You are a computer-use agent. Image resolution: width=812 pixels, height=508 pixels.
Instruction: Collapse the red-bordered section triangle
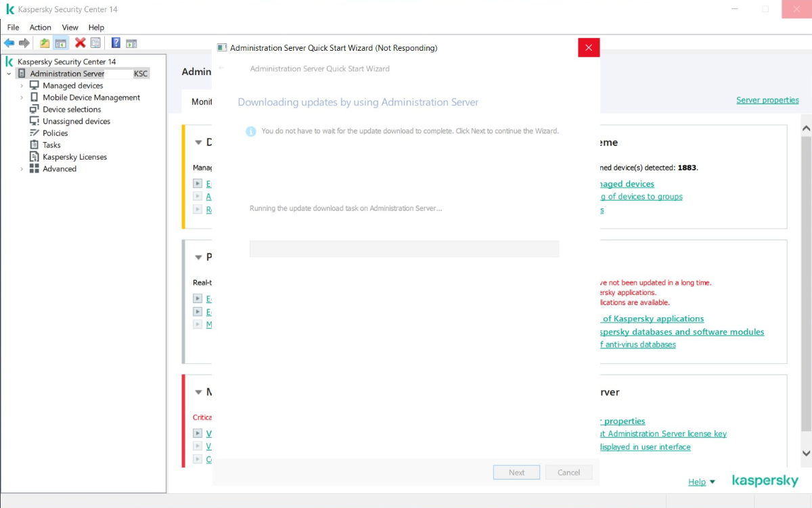[x=198, y=392]
